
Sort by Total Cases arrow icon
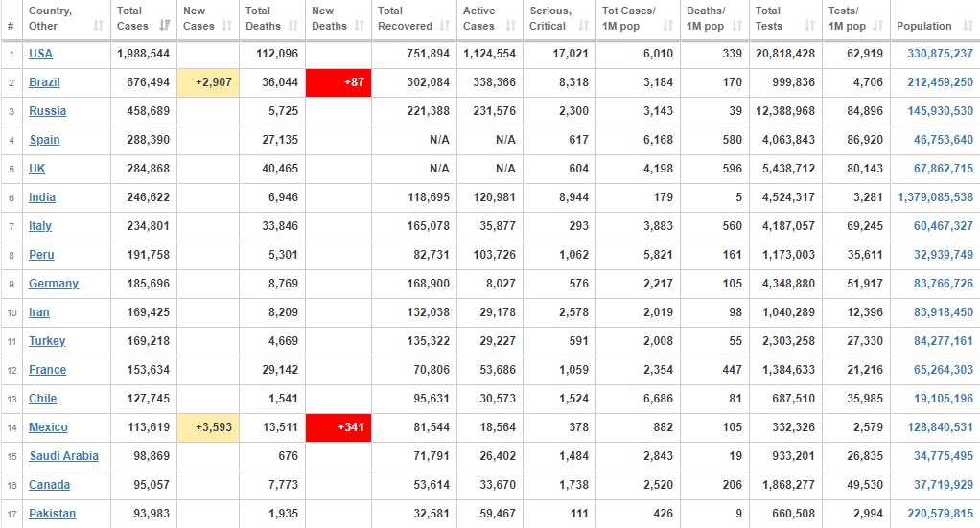click(165, 26)
